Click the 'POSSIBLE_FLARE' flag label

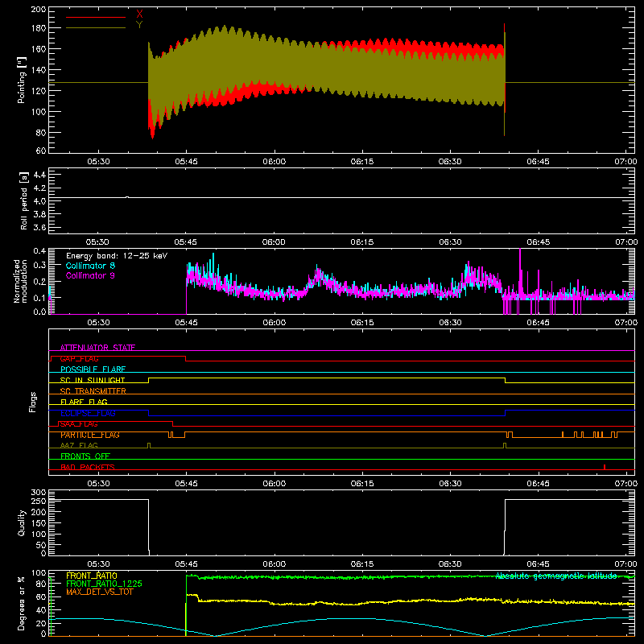[x=93, y=369]
